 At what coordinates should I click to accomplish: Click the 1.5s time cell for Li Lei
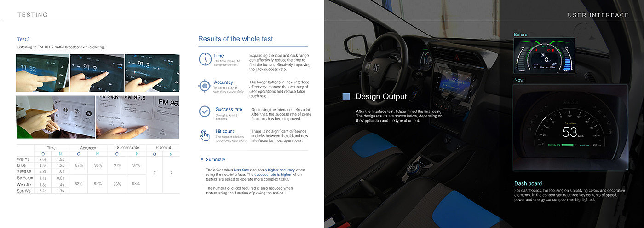tap(43, 165)
